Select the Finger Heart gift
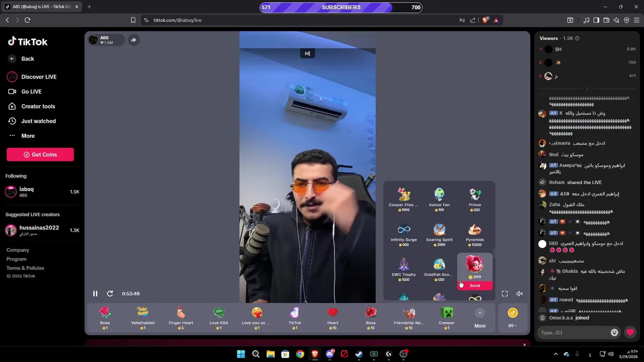 (x=181, y=318)
